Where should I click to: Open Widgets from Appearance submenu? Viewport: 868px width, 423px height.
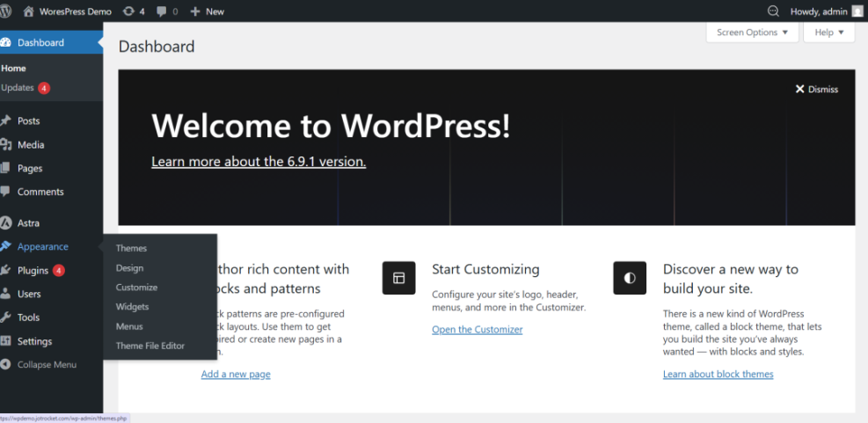click(x=132, y=306)
